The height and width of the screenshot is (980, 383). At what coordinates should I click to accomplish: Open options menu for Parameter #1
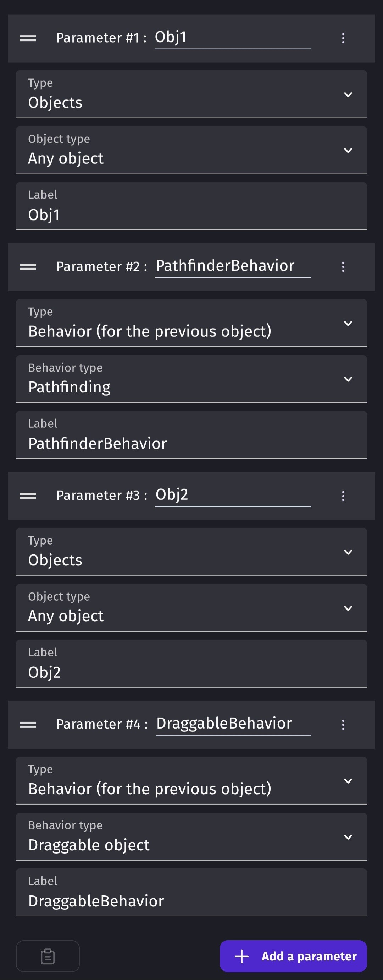click(x=343, y=38)
